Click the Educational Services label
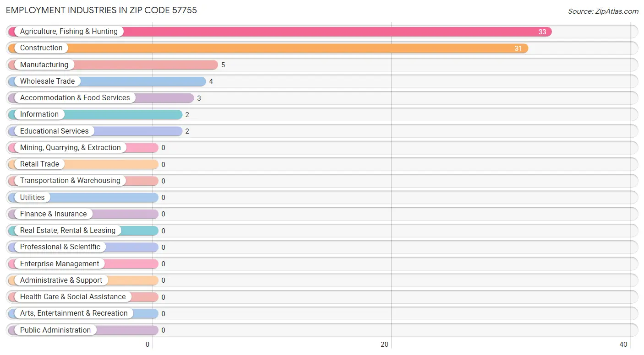644x355 pixels. pos(55,131)
